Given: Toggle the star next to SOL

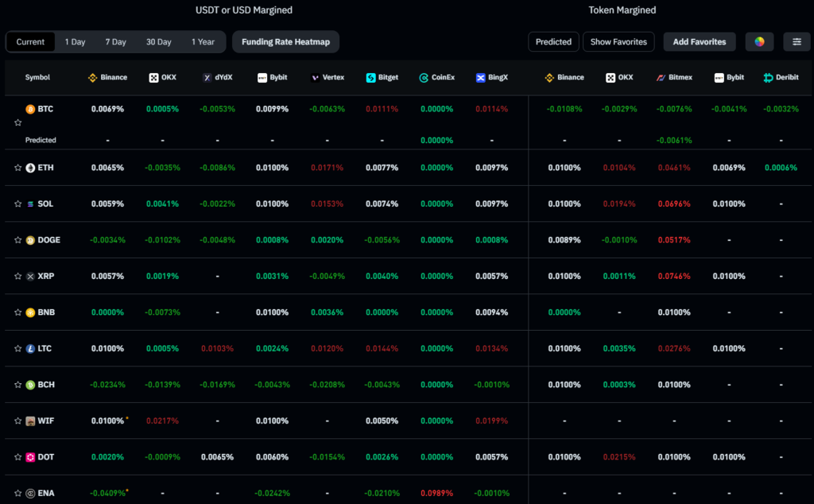Looking at the screenshot, I should (17, 204).
